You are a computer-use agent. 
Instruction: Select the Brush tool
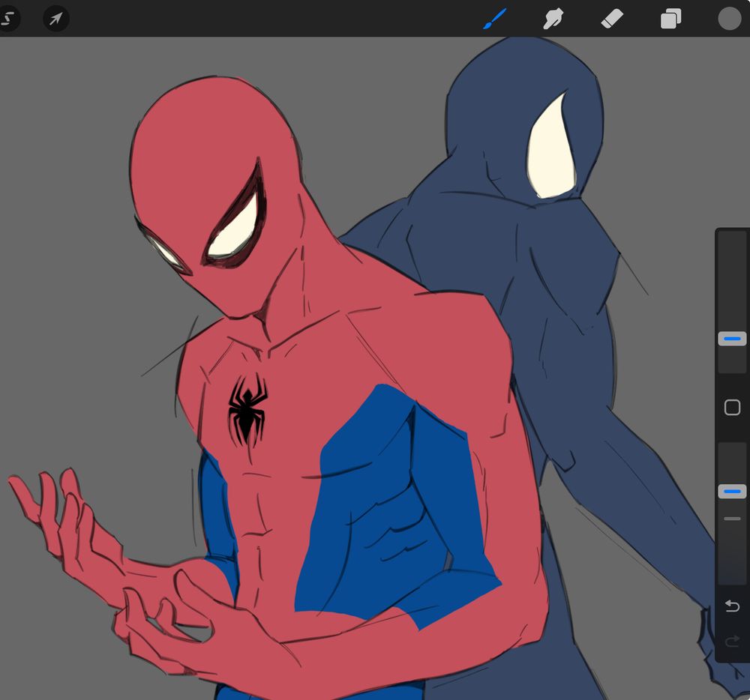click(494, 19)
